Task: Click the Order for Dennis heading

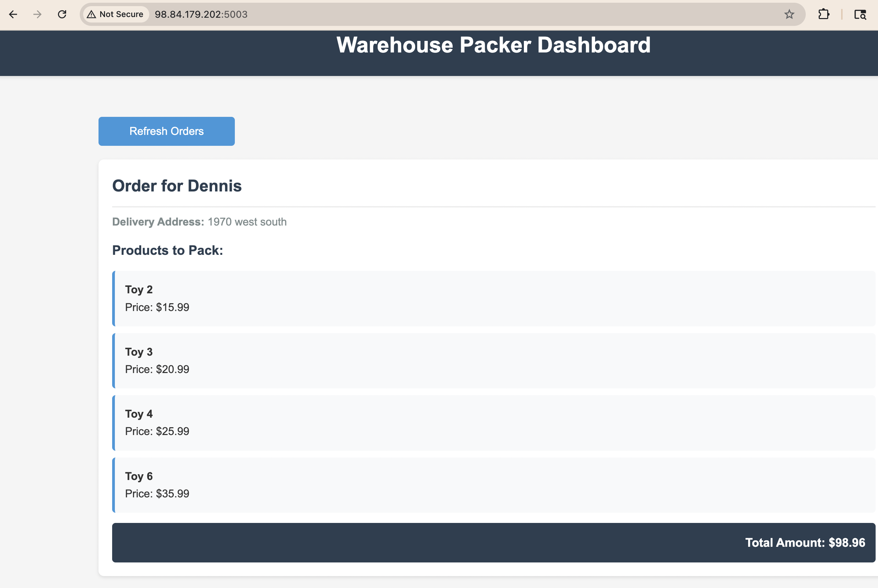Action: (177, 186)
